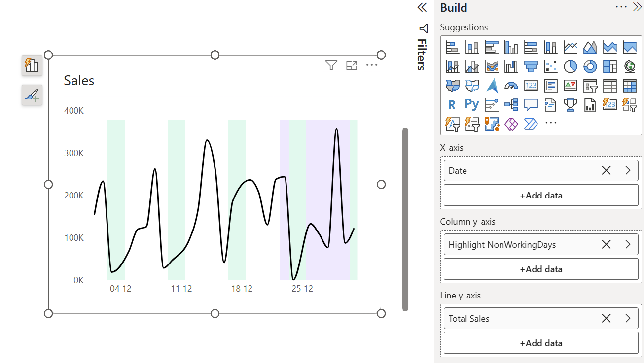The width and height of the screenshot is (644, 363).
Task: Choose the Donut chart visual
Action: pos(590,66)
